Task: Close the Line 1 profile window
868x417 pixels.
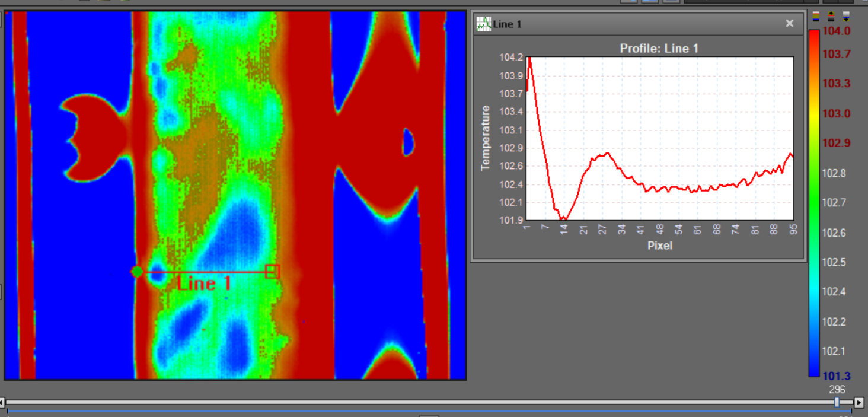Action: coord(789,23)
